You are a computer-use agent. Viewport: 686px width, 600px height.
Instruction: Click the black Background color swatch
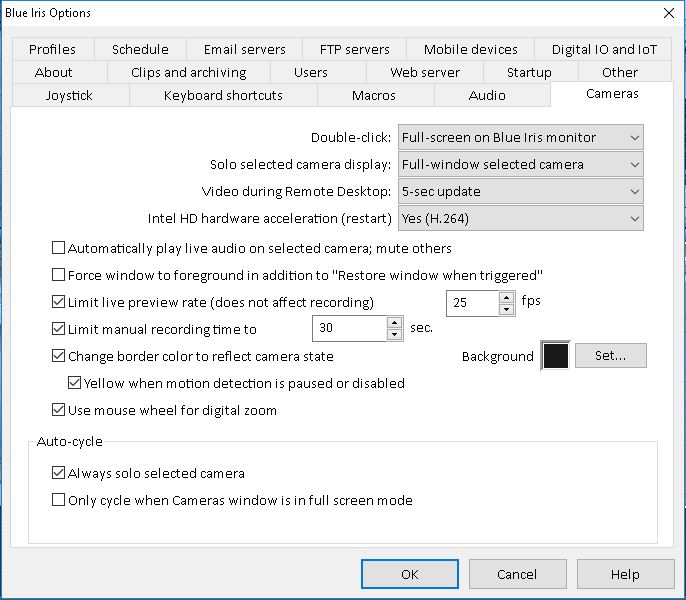pyautogui.click(x=556, y=355)
